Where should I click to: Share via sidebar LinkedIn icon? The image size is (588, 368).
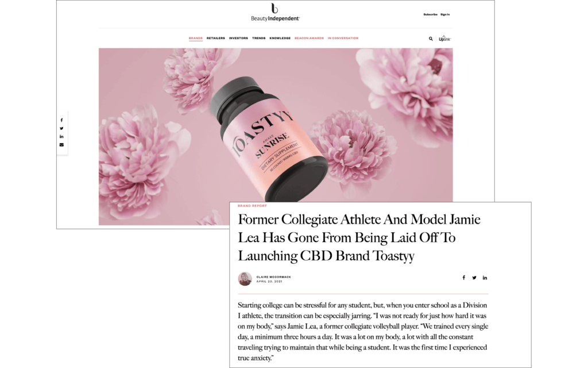click(x=61, y=137)
